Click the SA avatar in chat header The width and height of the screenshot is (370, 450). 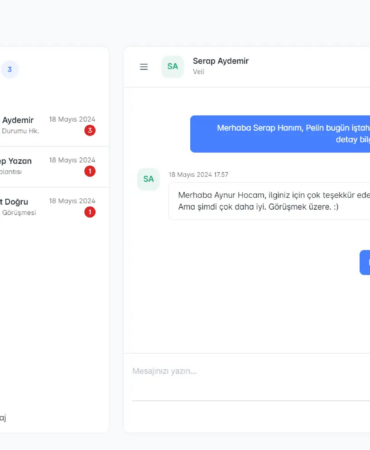(x=172, y=67)
